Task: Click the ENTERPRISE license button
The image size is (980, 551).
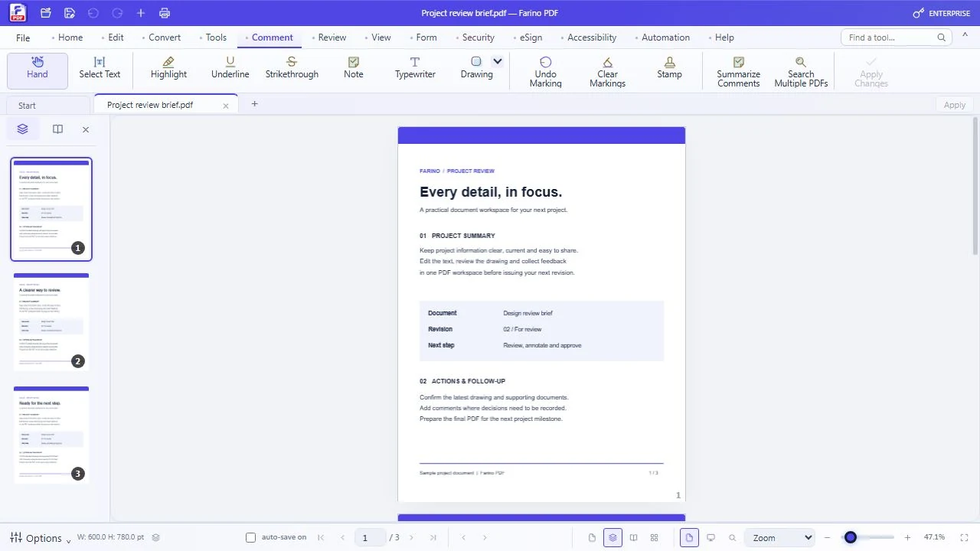Action: tap(942, 13)
